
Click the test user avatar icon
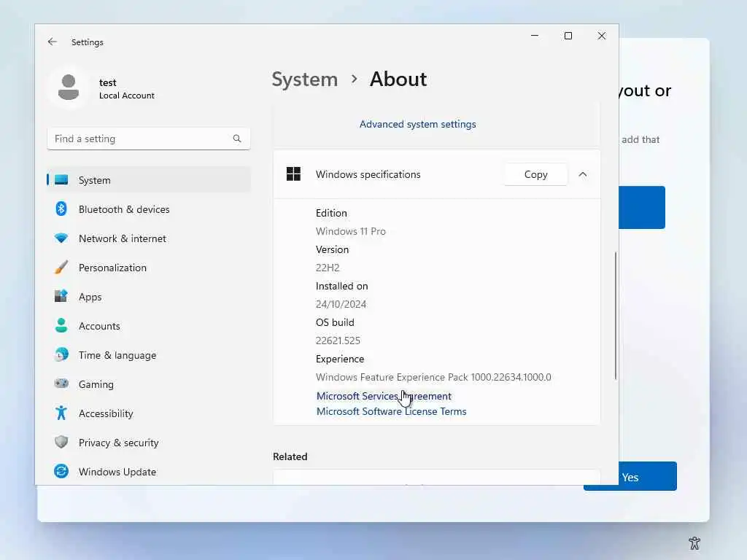tap(69, 87)
